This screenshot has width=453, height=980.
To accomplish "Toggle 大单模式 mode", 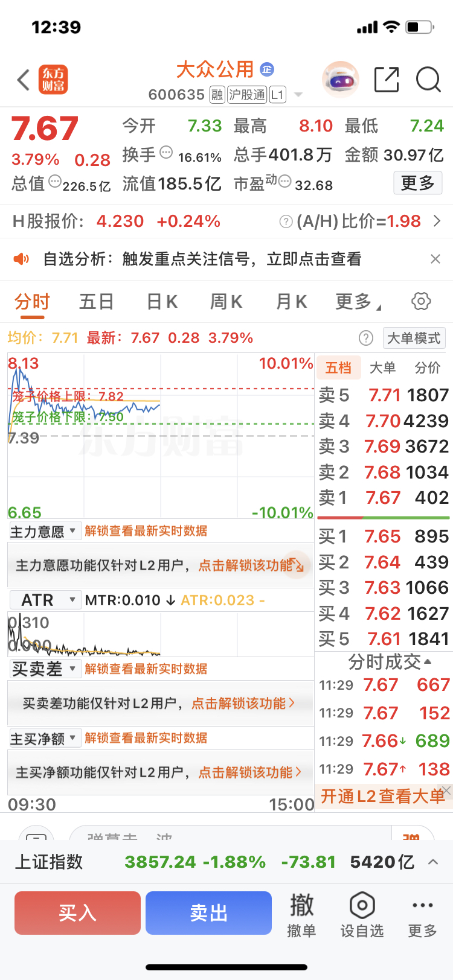I will point(414,338).
